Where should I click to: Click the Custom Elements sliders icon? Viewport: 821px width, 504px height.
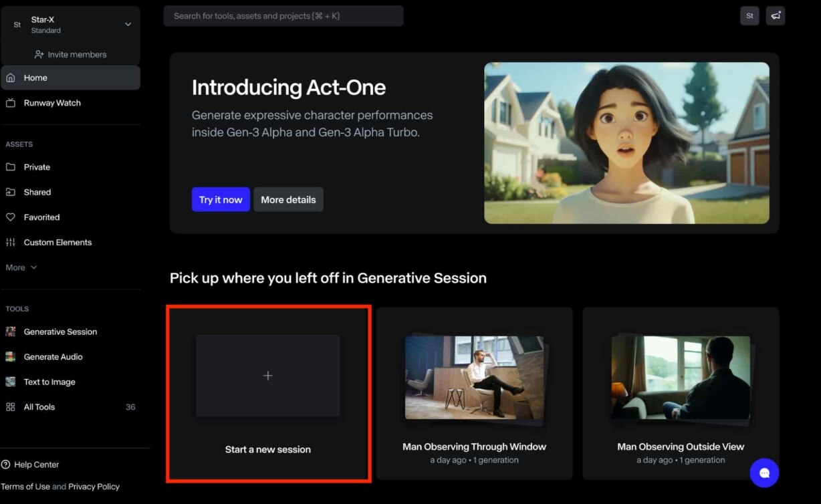11,242
